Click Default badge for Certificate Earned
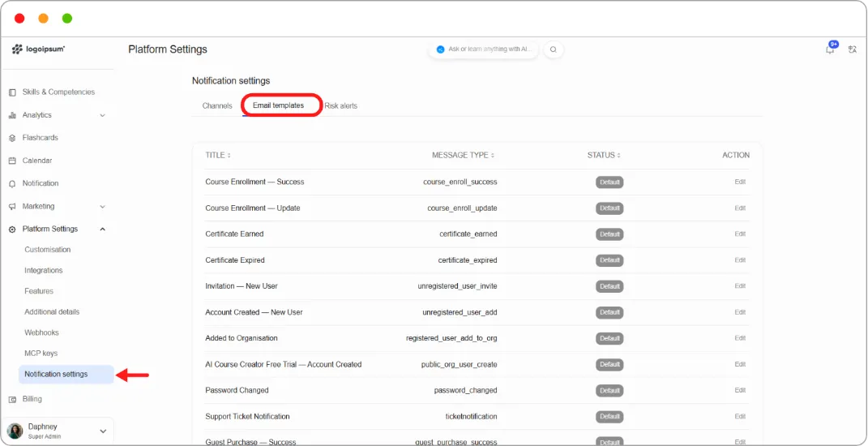This screenshot has height=446, width=868. tap(609, 234)
